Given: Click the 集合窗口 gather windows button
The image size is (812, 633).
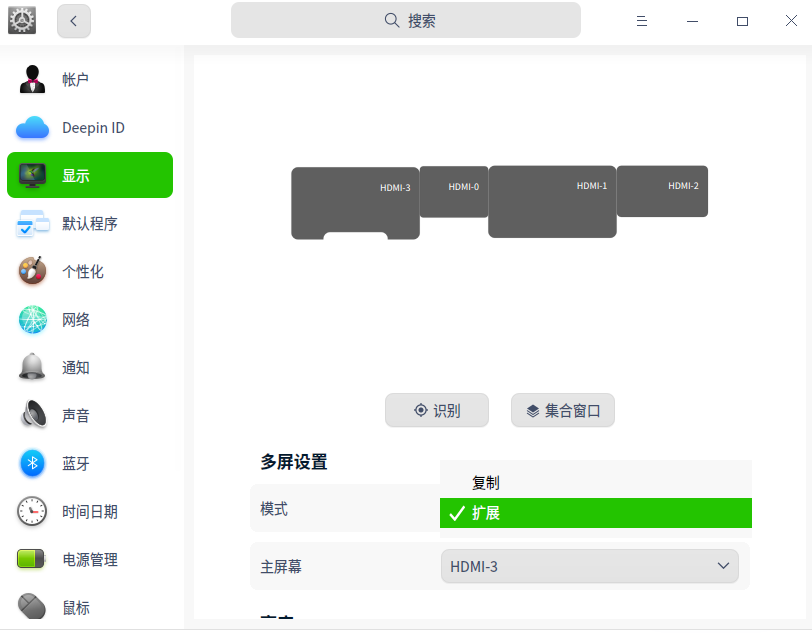Looking at the screenshot, I should pyautogui.click(x=563, y=410).
